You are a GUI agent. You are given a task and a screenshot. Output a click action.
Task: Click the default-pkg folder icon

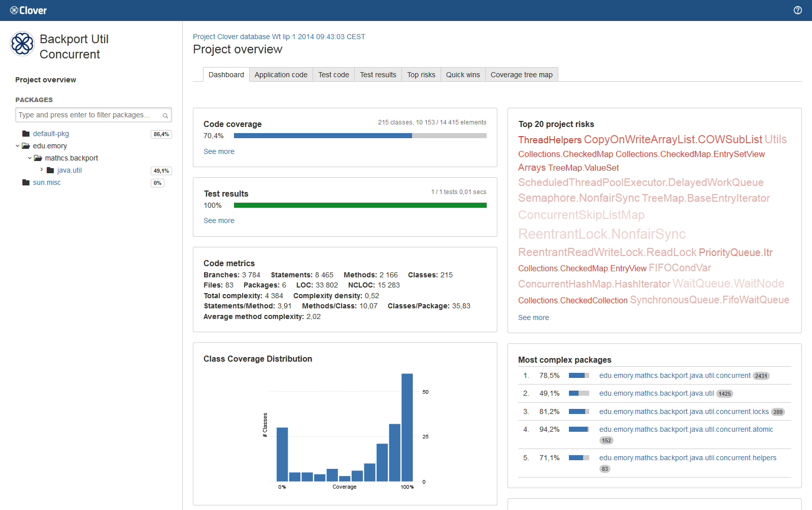(x=26, y=134)
